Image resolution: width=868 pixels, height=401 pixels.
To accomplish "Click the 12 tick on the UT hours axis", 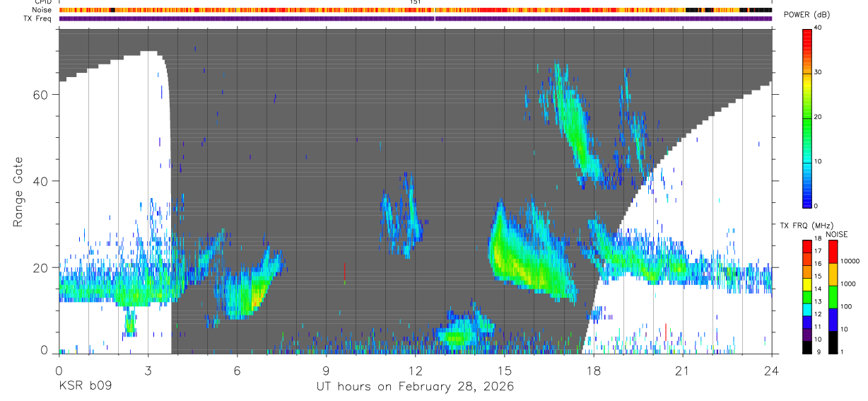I will click(415, 370).
